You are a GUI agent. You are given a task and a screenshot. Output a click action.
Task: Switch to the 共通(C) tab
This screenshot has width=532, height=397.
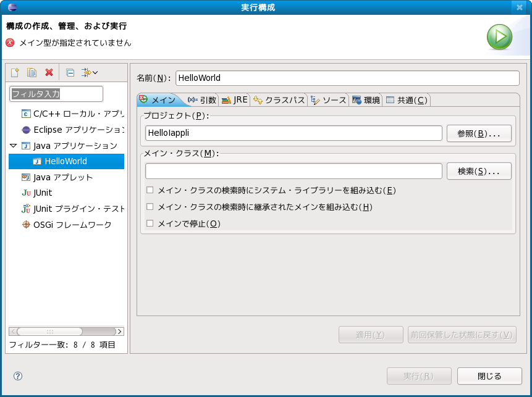[x=407, y=100]
